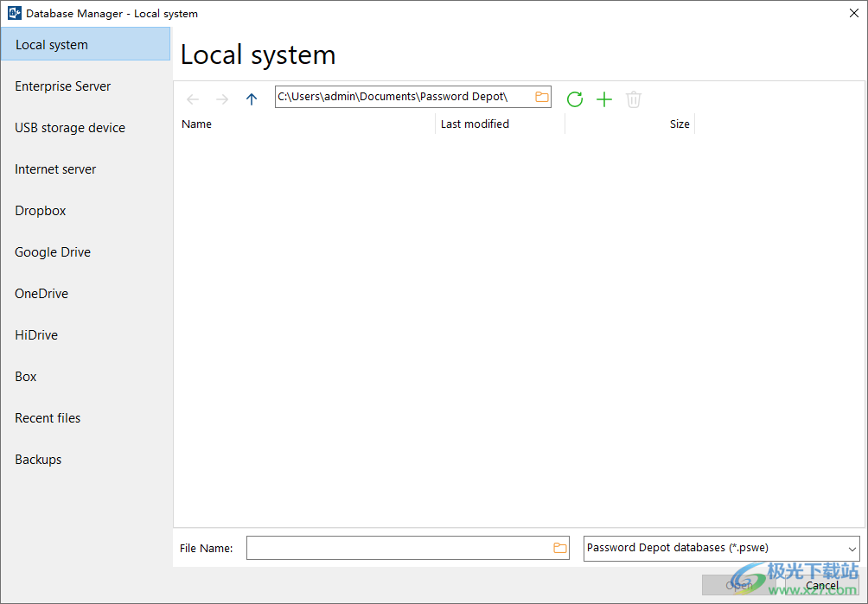This screenshot has height=604, width=868.
Task: Close the Database Manager window
Action: click(854, 13)
